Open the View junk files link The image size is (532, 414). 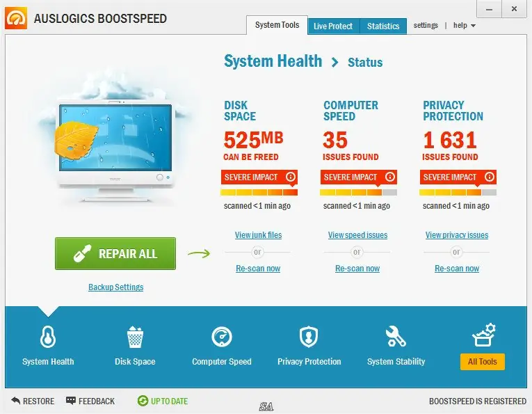coord(258,234)
